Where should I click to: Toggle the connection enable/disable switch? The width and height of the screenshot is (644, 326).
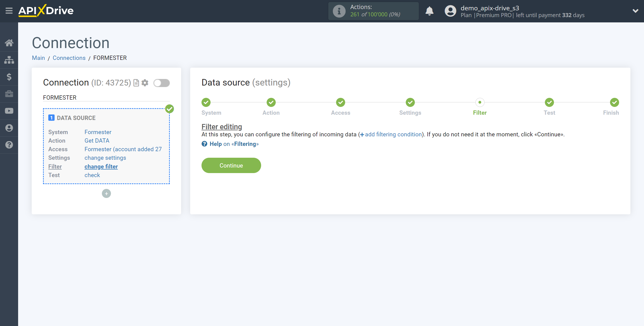coord(161,83)
